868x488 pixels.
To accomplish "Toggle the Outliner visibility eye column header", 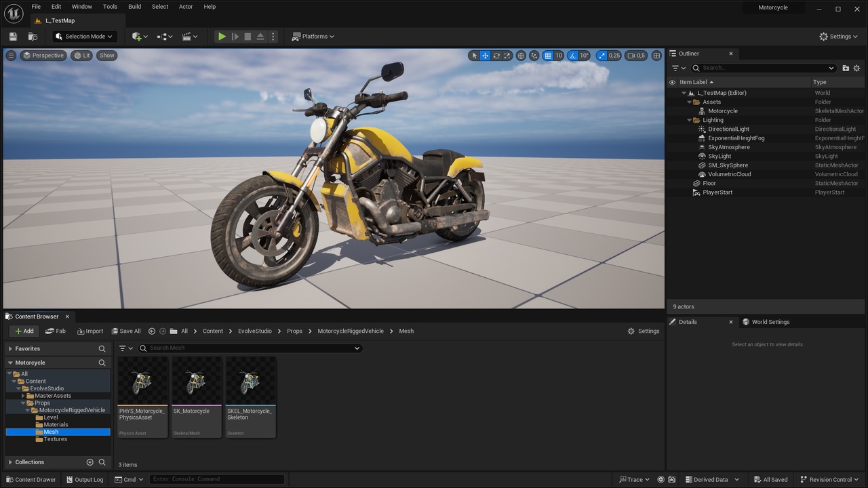I will tap(672, 82).
